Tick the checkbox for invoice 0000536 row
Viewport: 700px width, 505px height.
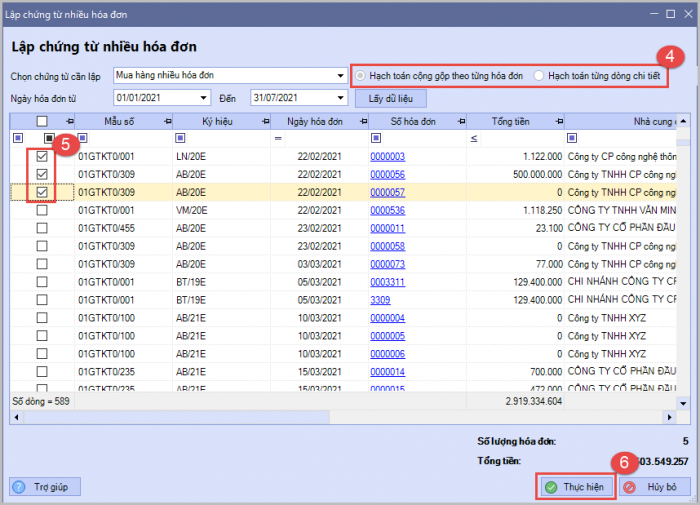42,211
